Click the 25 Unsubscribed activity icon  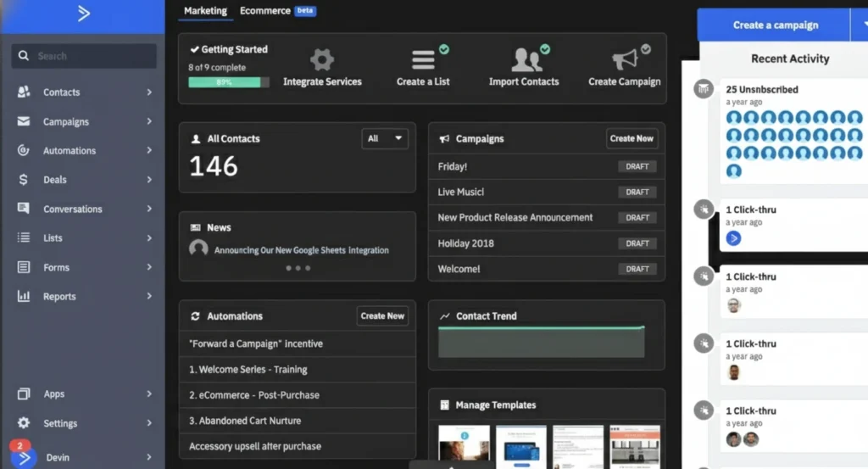tap(704, 88)
